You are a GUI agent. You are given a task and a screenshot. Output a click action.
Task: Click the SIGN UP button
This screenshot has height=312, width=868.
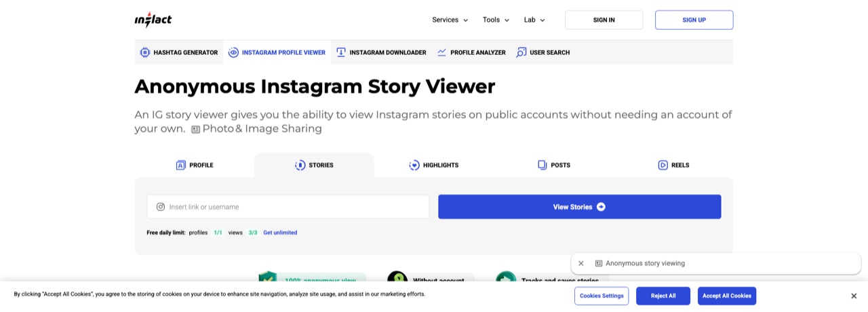click(x=694, y=20)
